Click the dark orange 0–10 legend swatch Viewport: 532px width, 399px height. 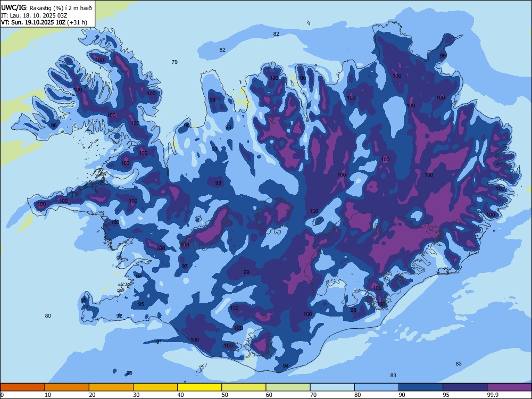[22, 387]
